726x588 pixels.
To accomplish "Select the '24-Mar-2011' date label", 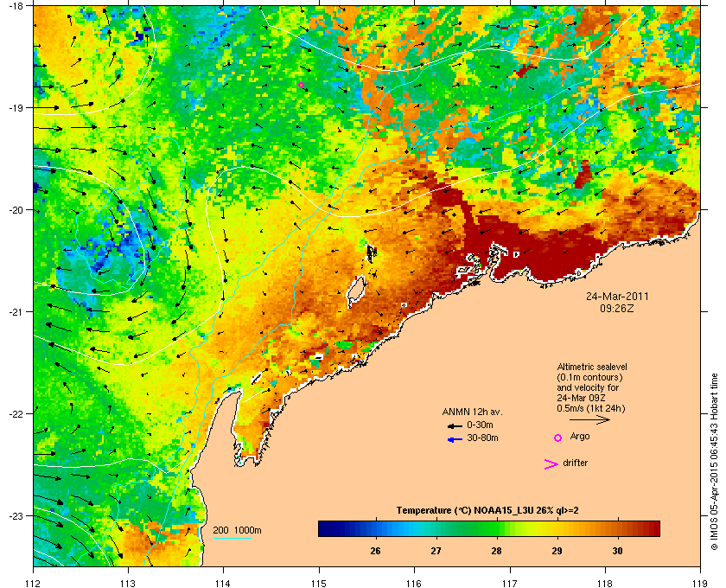I will coord(617,297).
